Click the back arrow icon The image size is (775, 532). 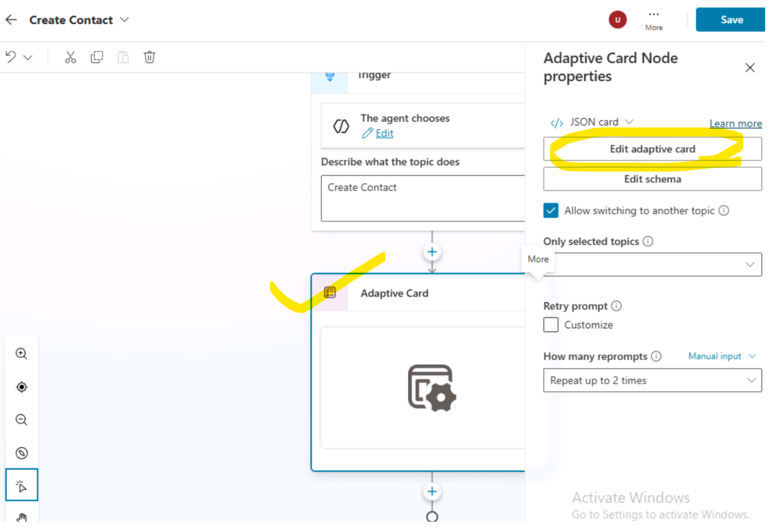click(11, 20)
